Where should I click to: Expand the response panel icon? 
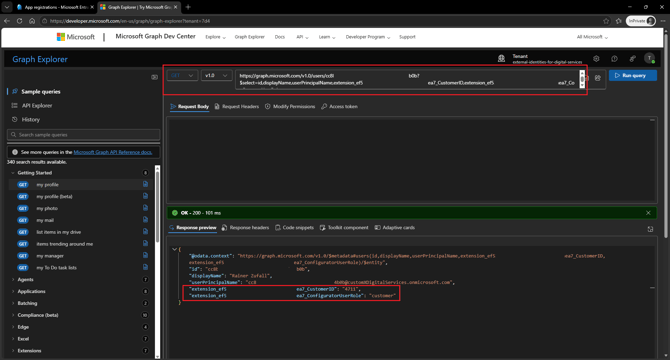pos(650,229)
